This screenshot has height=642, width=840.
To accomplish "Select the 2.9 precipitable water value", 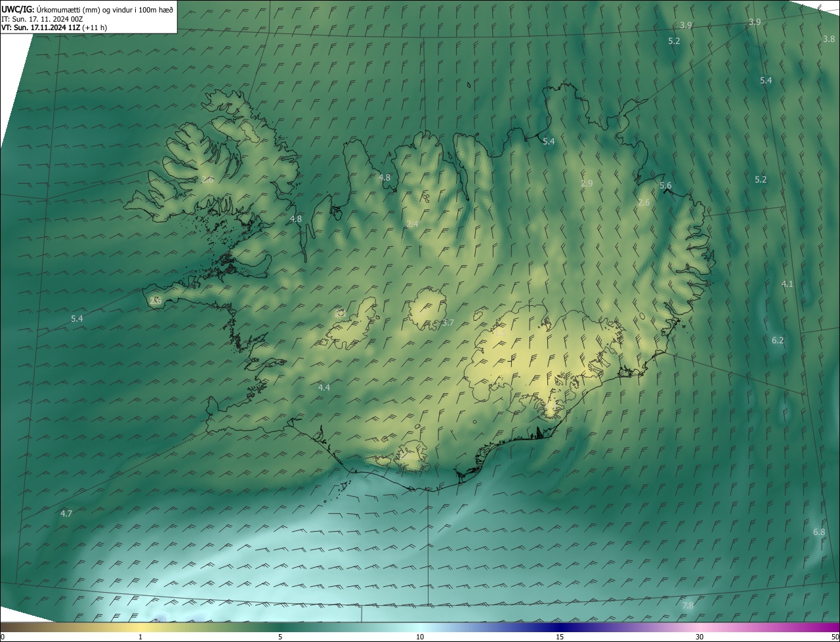I will pyautogui.click(x=587, y=183).
